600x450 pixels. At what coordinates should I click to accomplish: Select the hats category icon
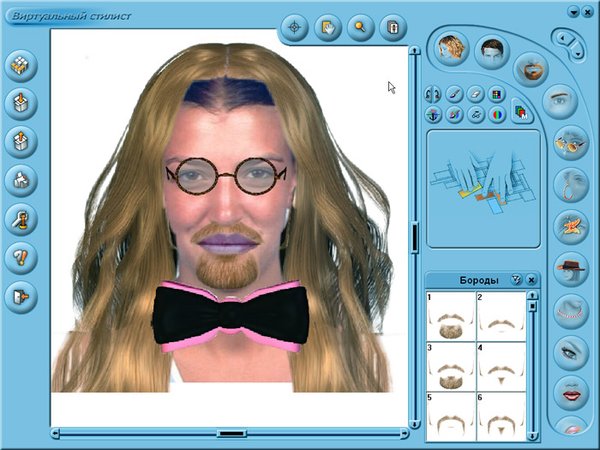click(x=571, y=267)
